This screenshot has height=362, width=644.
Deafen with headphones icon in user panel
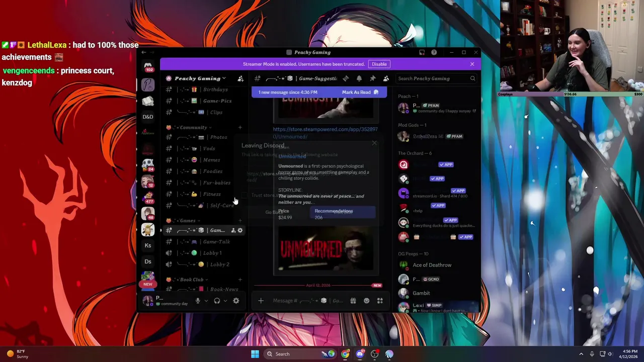pos(217,301)
